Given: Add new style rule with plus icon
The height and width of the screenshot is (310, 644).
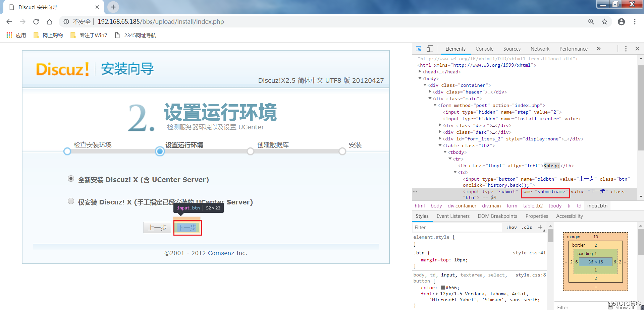Looking at the screenshot, I should 540,227.
